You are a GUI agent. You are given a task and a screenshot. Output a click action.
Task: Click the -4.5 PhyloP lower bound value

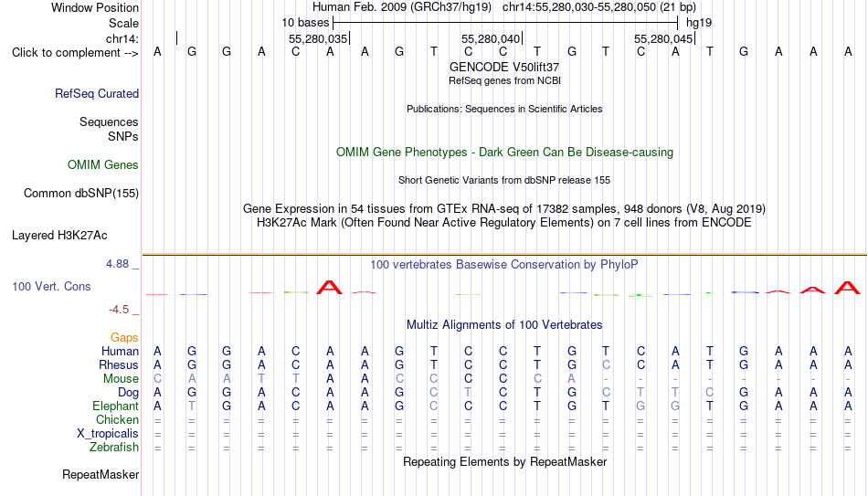119,310
